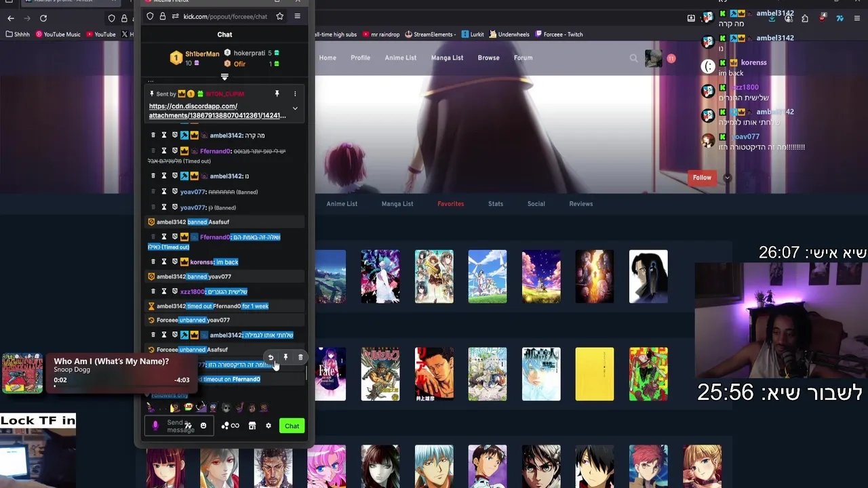Switch to the Reviews tab
Image resolution: width=868 pixels, height=488 pixels.
[581, 203]
